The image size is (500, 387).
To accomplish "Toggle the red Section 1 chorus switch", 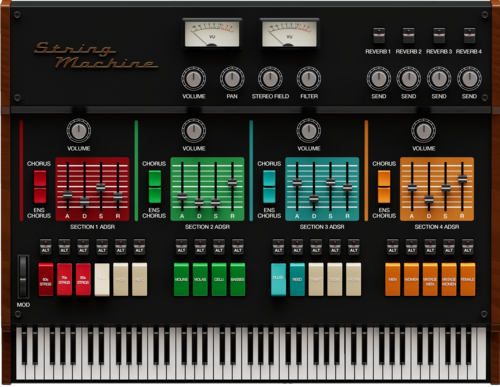I will [40, 187].
